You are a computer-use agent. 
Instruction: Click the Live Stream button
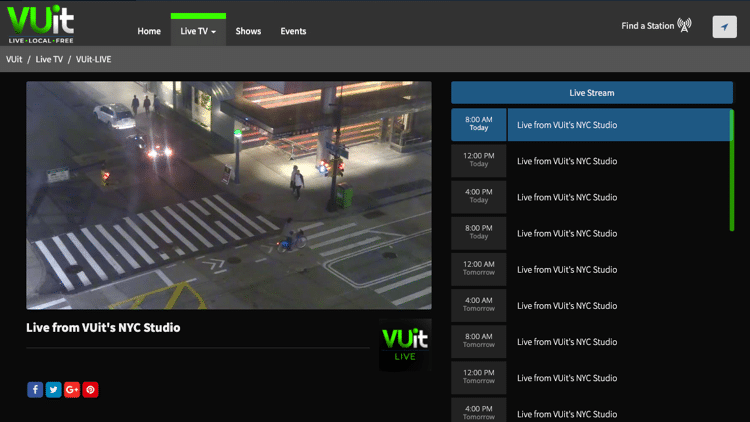pyautogui.click(x=591, y=93)
